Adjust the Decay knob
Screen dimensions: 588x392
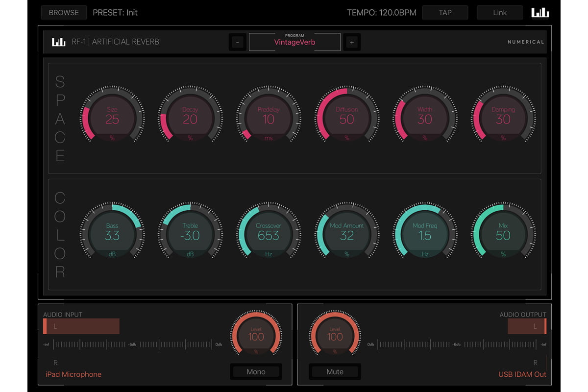190,116
